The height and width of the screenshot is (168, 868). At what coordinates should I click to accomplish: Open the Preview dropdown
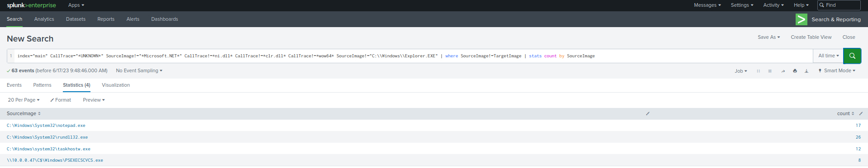94,100
